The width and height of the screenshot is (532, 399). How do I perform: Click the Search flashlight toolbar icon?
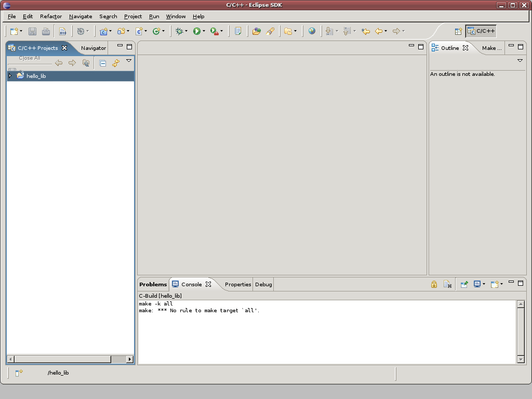pos(270,31)
